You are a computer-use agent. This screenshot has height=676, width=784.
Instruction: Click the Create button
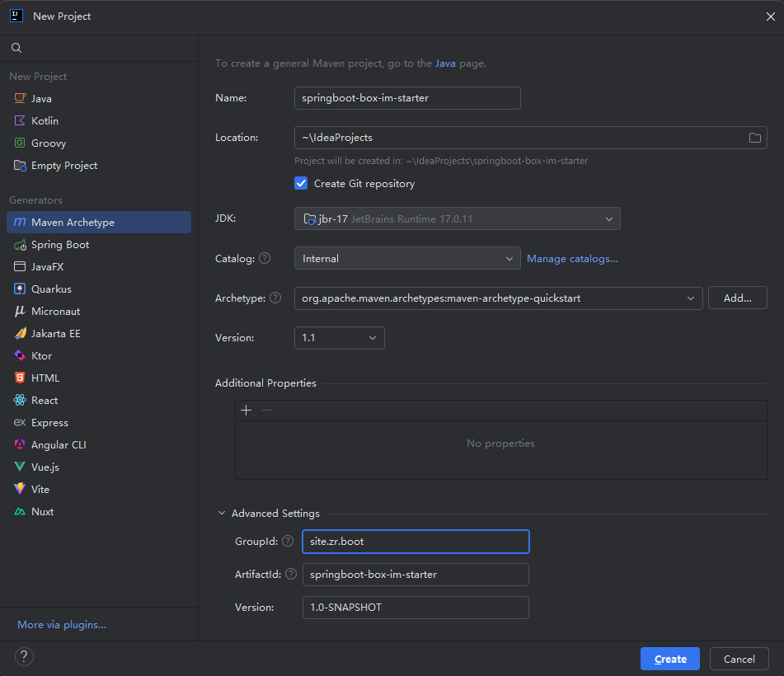click(x=670, y=659)
